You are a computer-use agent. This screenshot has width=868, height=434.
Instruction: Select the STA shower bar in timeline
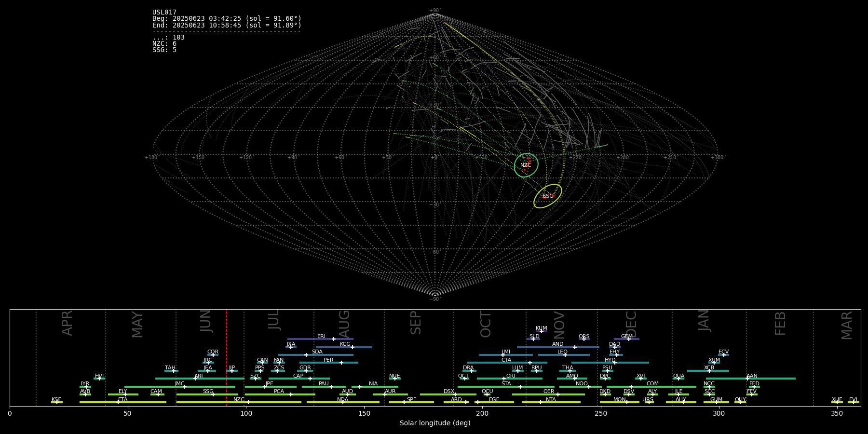click(x=506, y=387)
